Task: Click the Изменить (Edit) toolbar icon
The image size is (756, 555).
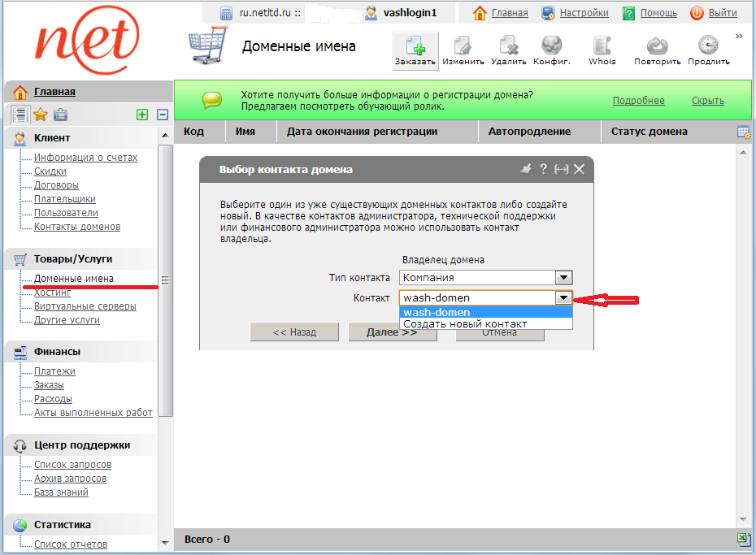Action: click(x=463, y=50)
